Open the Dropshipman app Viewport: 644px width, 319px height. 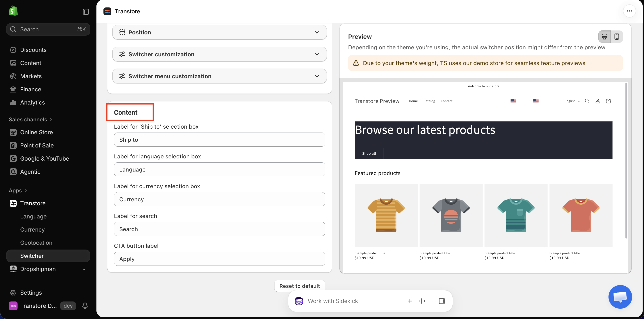pos(48,269)
